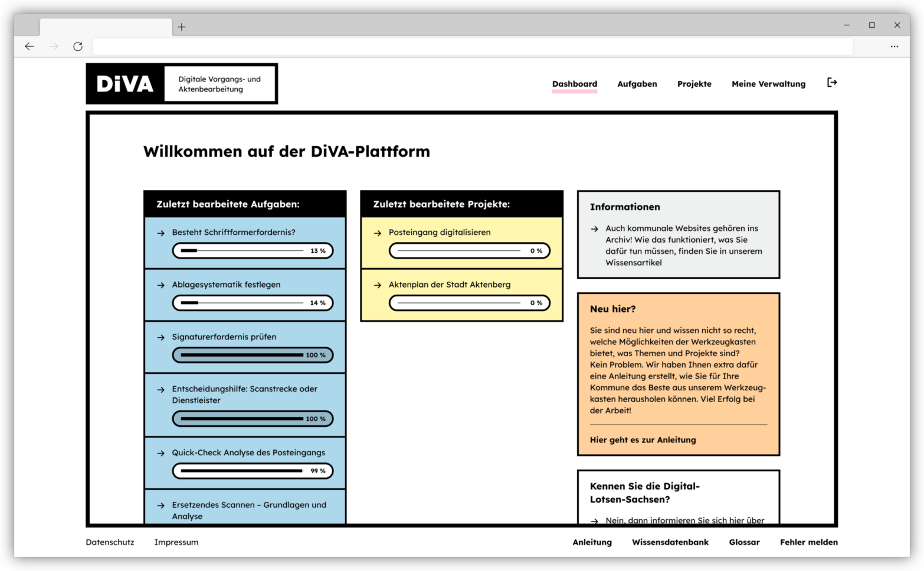Viewport: 924px width, 571px height.
Task: Open the Wissensdatenbank footer link
Action: pos(670,542)
